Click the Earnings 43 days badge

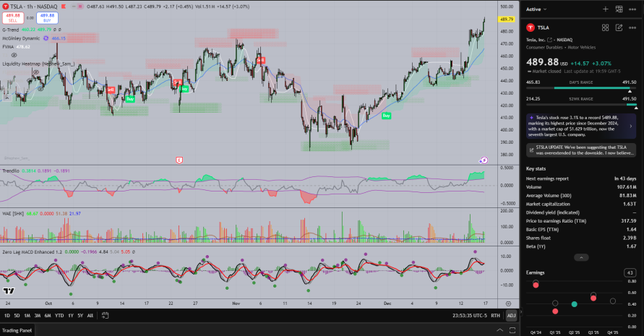pos(630,272)
